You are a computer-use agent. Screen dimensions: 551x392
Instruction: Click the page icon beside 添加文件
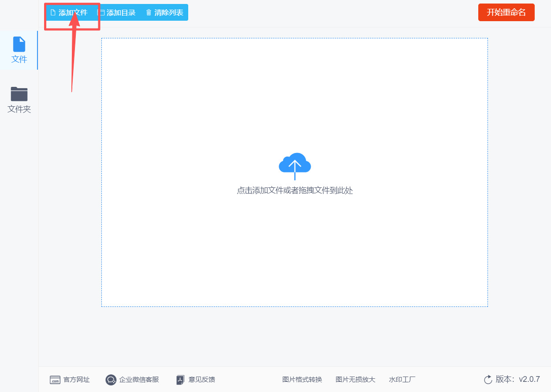click(53, 12)
